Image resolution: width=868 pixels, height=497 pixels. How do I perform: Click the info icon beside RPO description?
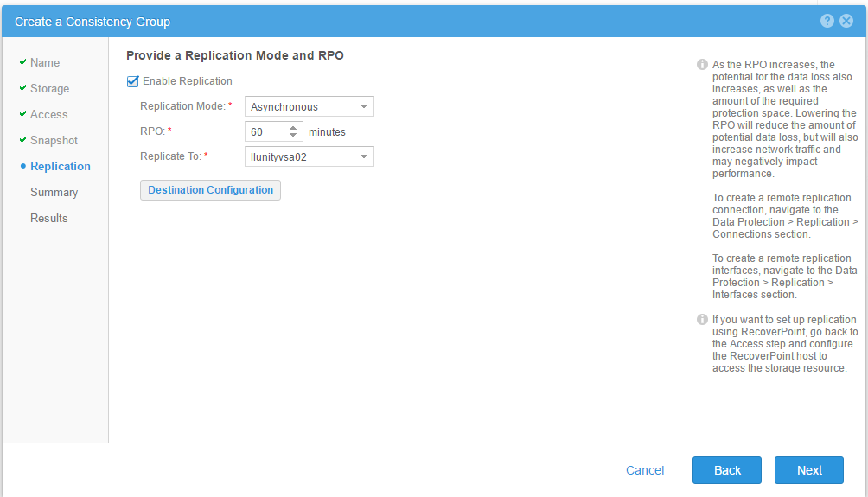pos(702,65)
